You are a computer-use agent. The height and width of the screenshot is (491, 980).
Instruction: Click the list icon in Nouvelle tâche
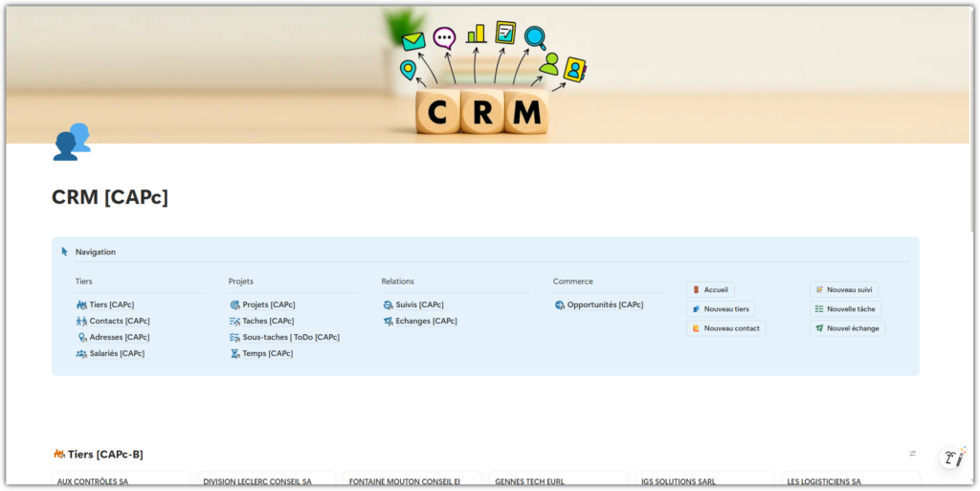[x=819, y=309]
